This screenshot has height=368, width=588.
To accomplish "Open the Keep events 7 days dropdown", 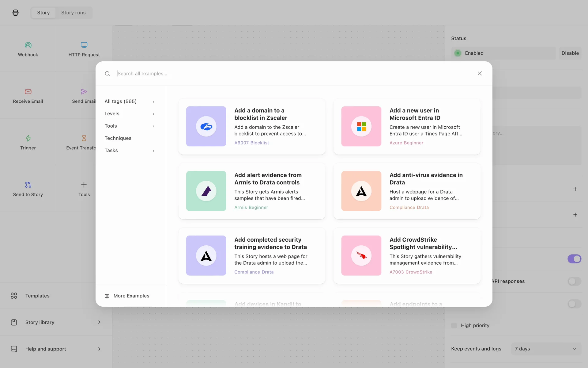I will coord(546,349).
